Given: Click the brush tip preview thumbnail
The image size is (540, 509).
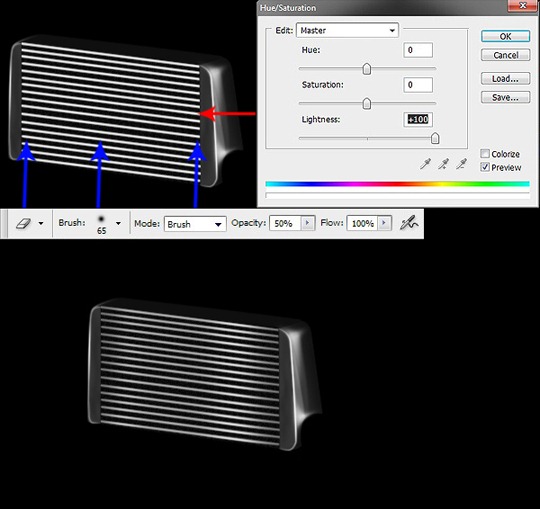Looking at the screenshot, I should pos(101,219).
